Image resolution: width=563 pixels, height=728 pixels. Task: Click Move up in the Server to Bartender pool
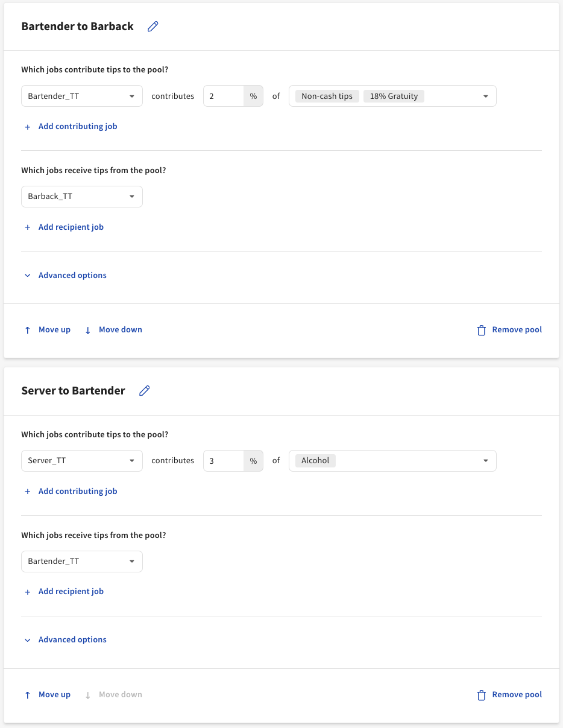[54, 694]
